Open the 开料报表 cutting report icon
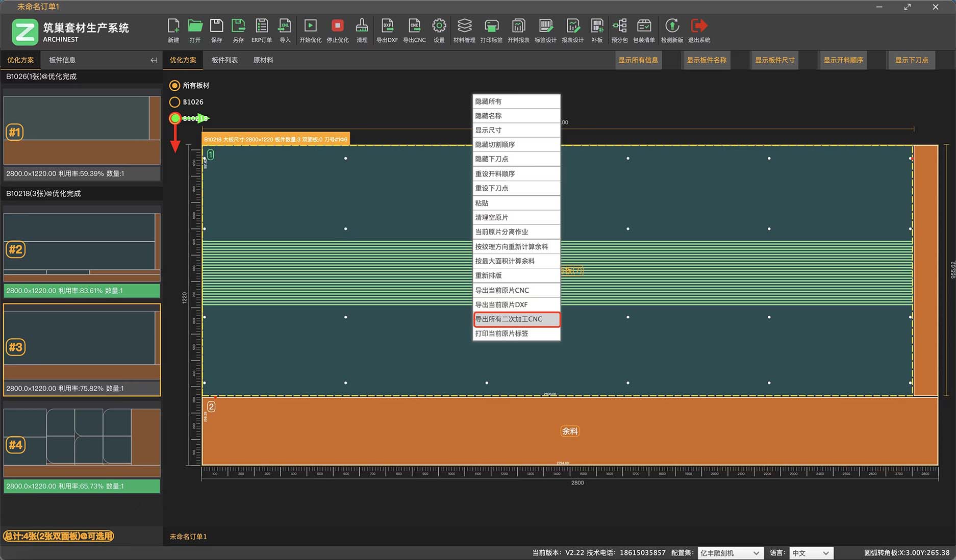The width and height of the screenshot is (956, 560). pos(518,30)
